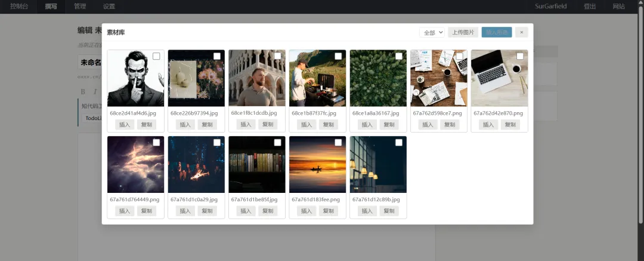This screenshot has width=644, height=261.
Task: Click 复制 under bookshelf image 67a761d1be85f.jpg
Action: tap(268, 211)
